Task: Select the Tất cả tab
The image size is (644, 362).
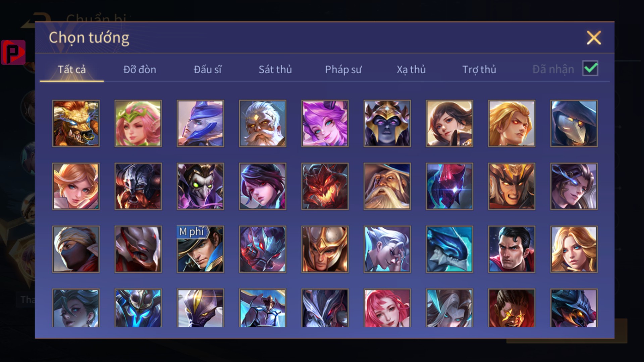Action: (x=72, y=70)
